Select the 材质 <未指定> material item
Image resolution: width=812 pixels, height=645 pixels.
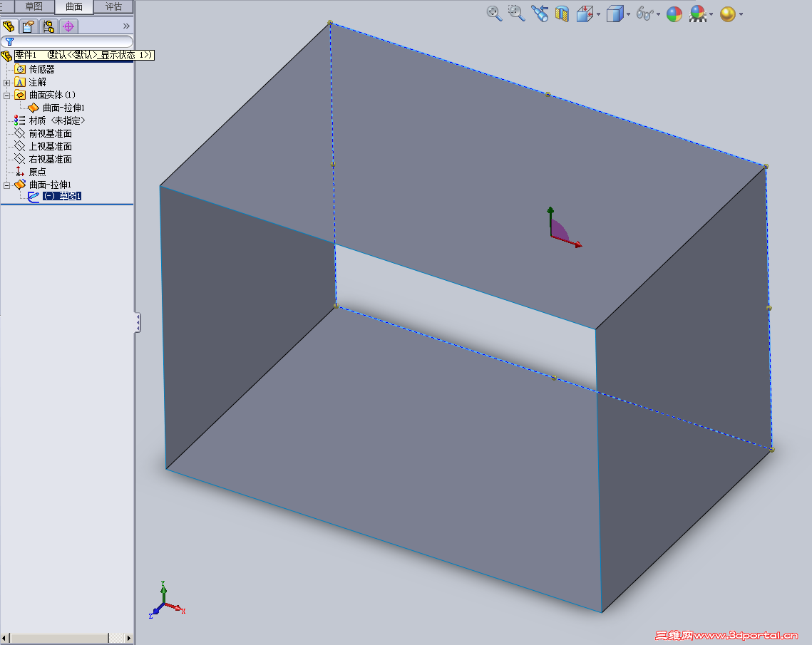pyautogui.click(x=50, y=120)
